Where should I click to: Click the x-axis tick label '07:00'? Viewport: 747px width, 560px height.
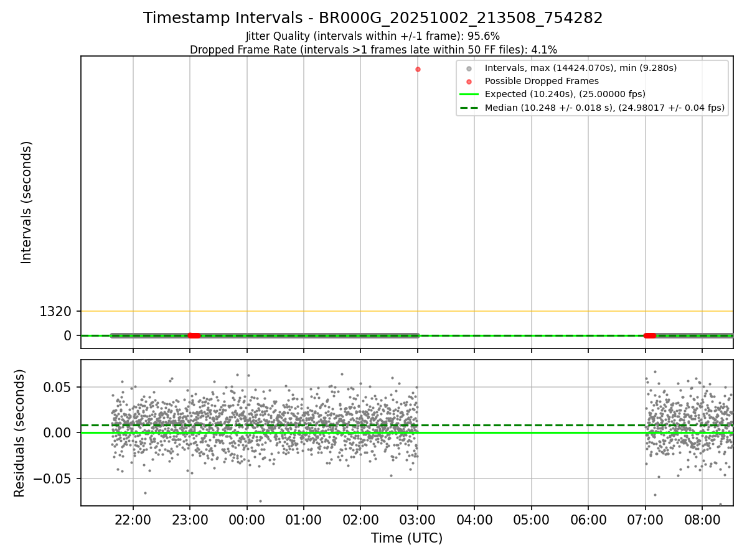(646, 520)
